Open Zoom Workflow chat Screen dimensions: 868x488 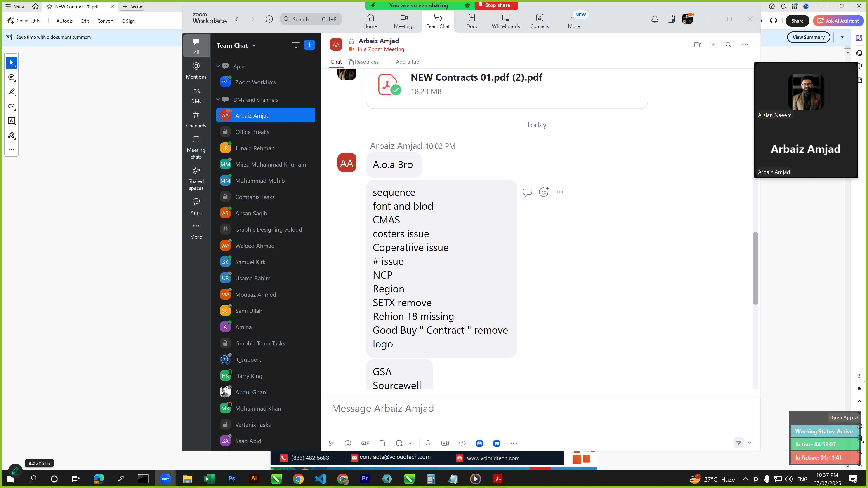coord(266,82)
